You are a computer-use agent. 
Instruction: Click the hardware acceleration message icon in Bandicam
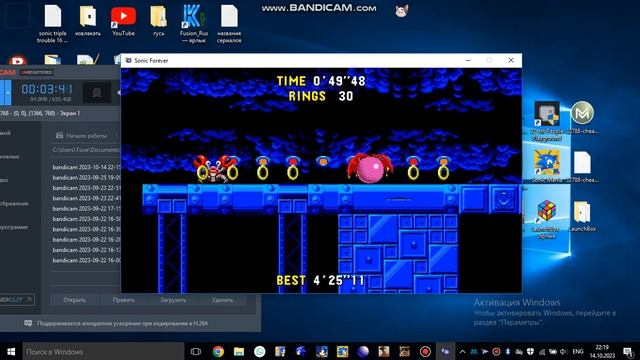(28, 323)
